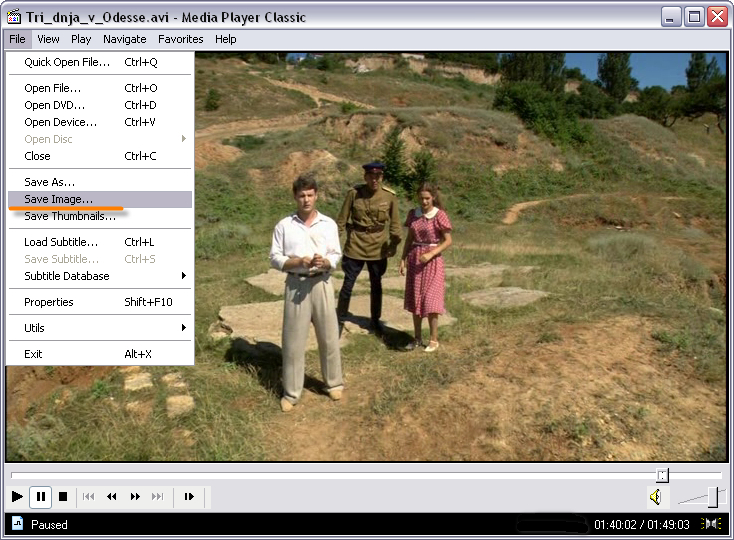Select Save Thumbnails... menu item
The image size is (734, 540).
100,216
